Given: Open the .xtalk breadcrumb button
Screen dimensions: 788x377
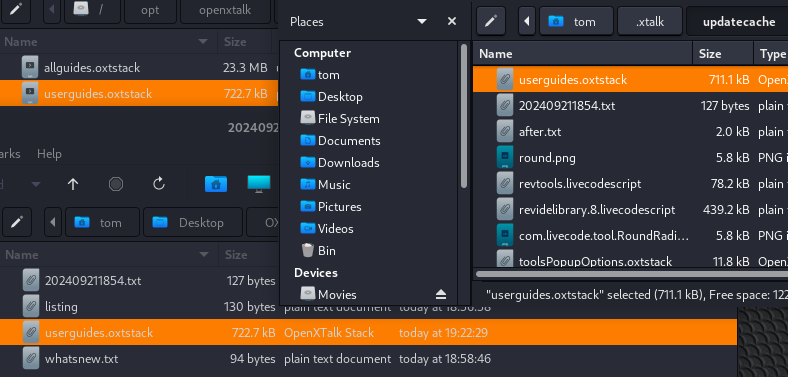Looking at the screenshot, I should 650,22.
